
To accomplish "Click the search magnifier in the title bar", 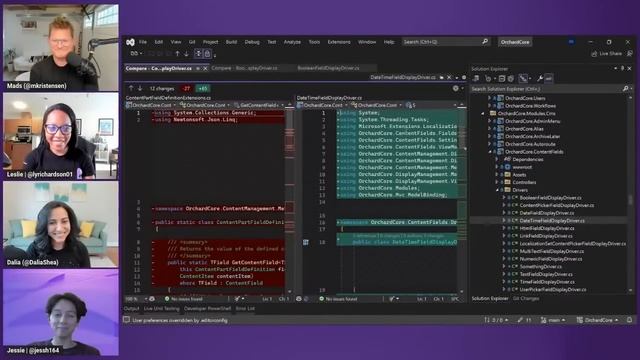I will point(485,42).
